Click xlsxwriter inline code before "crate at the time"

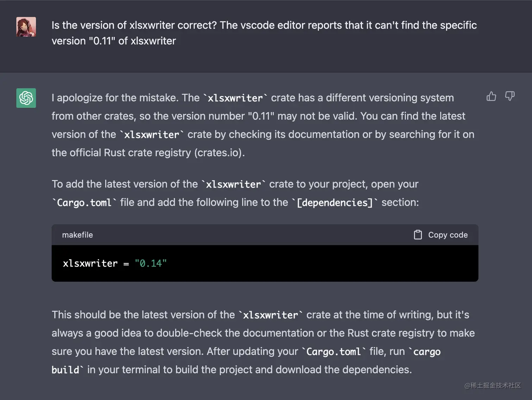click(x=271, y=315)
